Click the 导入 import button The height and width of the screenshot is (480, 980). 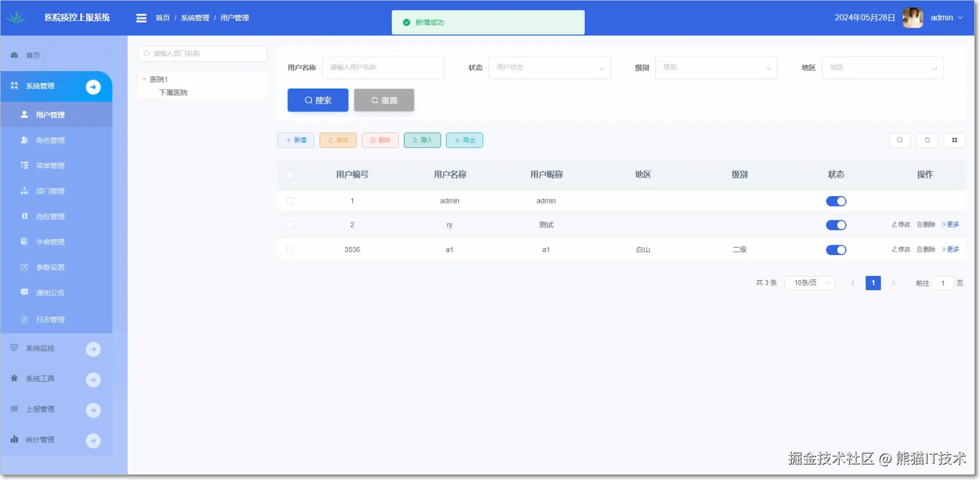tap(422, 140)
